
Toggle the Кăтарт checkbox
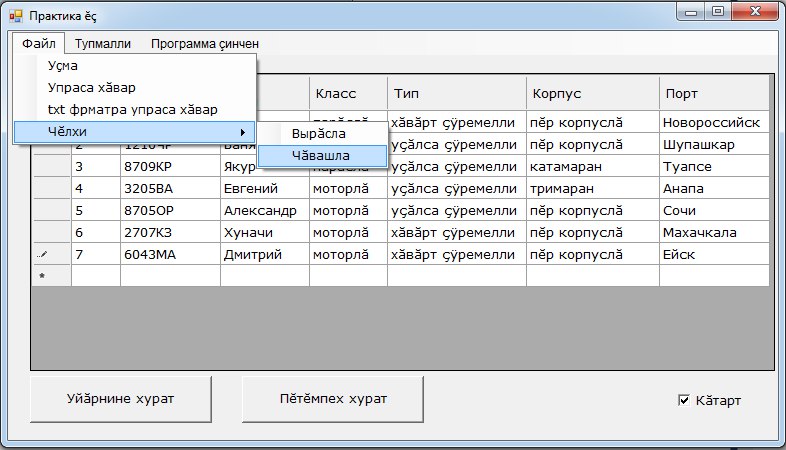tap(684, 401)
